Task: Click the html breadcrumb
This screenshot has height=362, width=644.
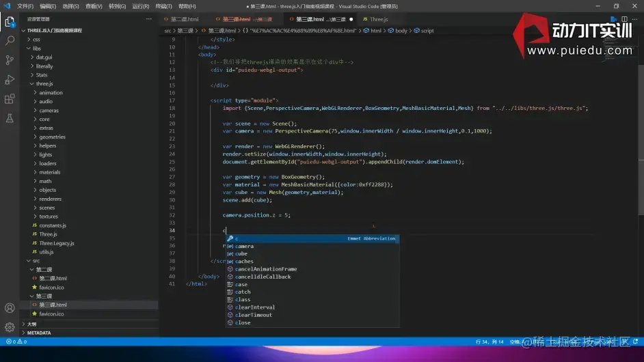Action: pos(372,31)
